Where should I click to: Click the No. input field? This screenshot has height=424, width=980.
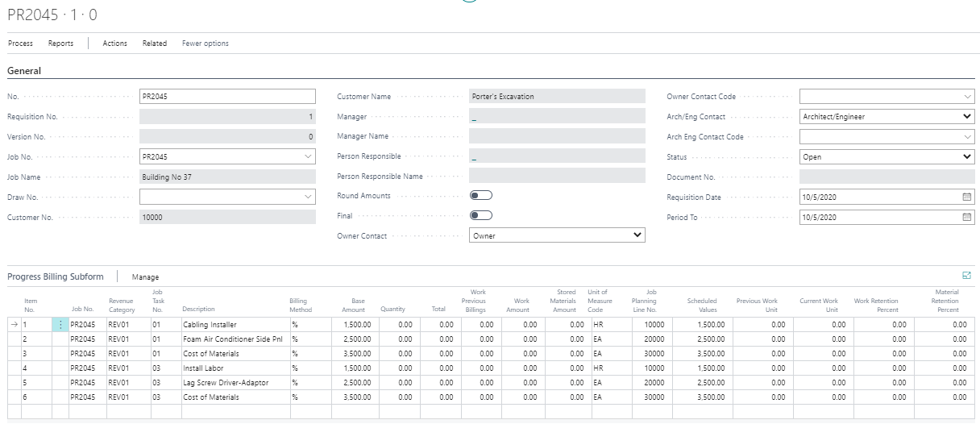[227, 97]
